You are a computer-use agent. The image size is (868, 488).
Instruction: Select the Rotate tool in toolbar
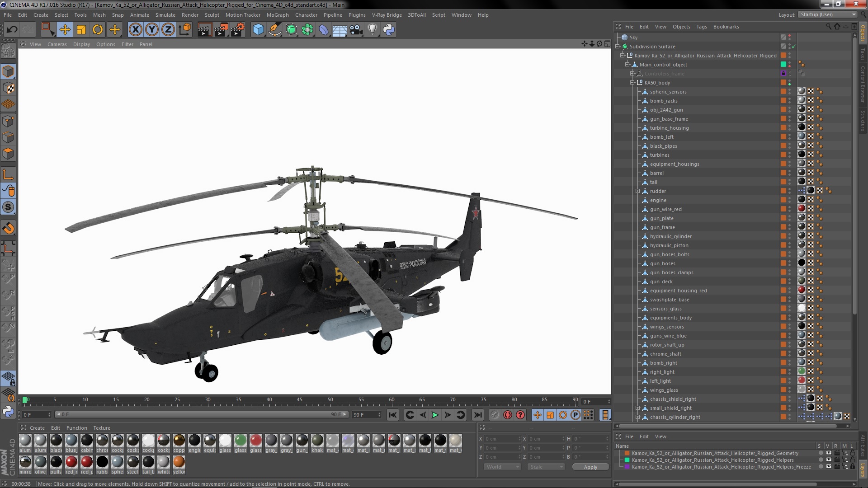(98, 30)
